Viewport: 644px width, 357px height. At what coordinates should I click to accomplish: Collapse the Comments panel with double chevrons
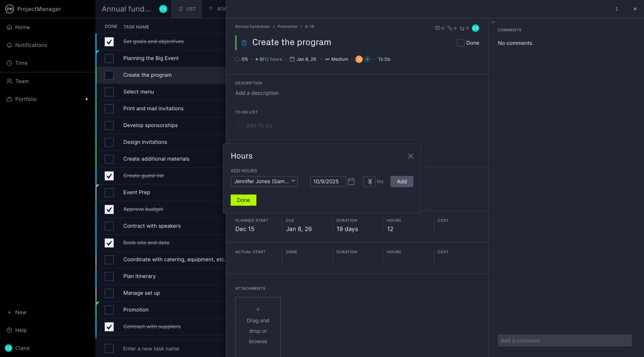click(493, 22)
